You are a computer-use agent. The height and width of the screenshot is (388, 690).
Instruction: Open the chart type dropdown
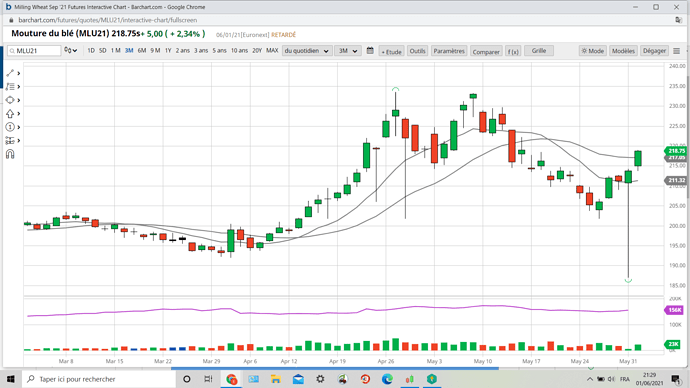(x=70, y=51)
